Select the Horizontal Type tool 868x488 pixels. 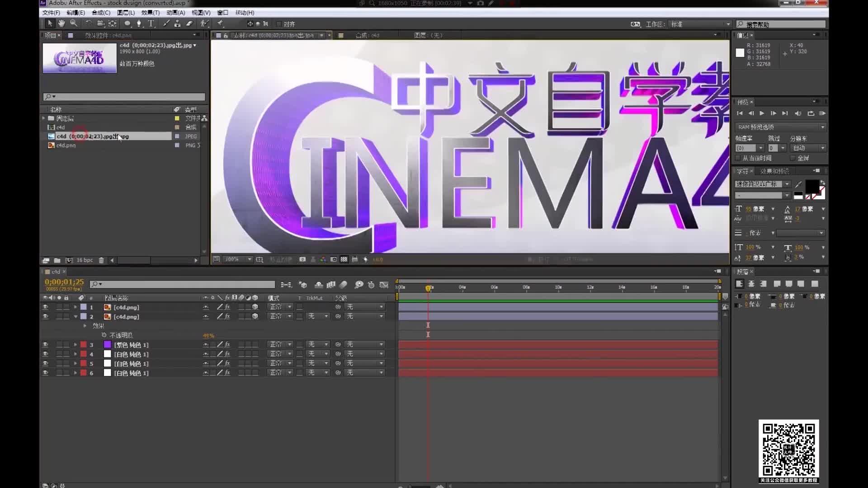coord(151,23)
